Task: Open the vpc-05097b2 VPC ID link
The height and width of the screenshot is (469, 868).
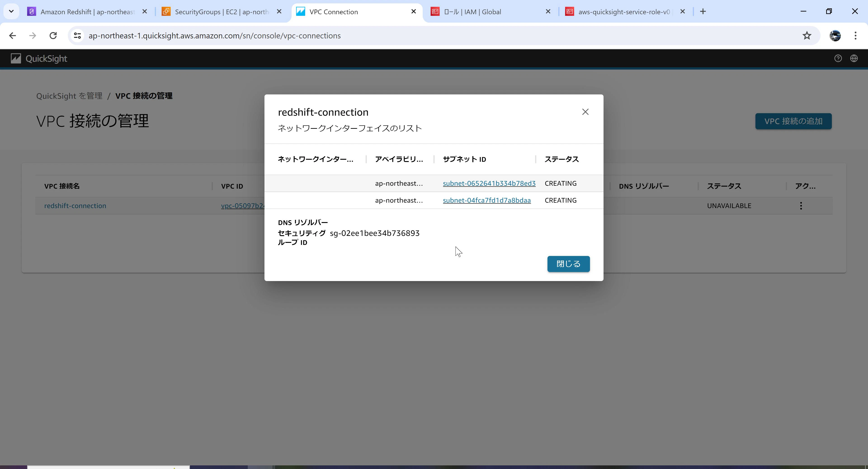Action: click(243, 206)
